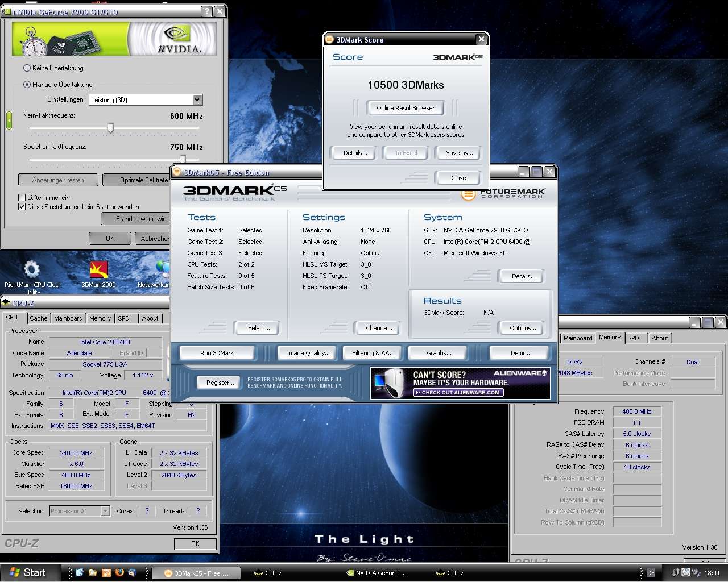Click the Speicher-Taktfrequenz slider handle
Screen dimensions: 728x582
pyautogui.click(x=183, y=160)
